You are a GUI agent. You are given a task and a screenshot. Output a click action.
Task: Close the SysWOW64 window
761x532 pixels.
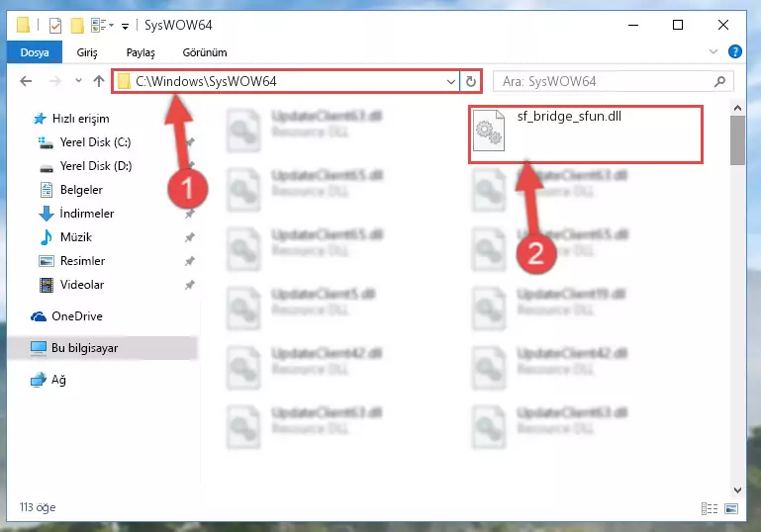[723, 25]
